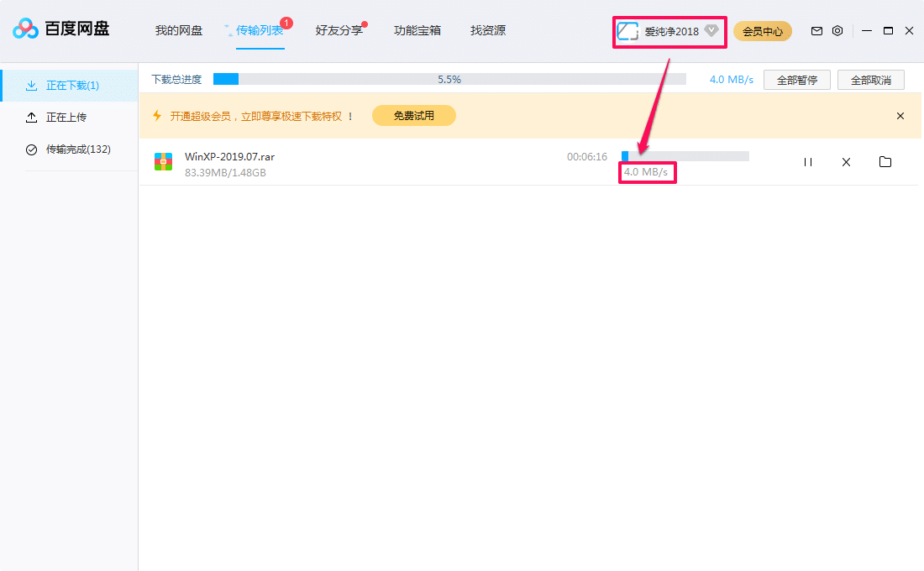The image size is (924, 571).
Task: Click the Baidu Netdisk logo
Action: pyautogui.click(x=60, y=29)
